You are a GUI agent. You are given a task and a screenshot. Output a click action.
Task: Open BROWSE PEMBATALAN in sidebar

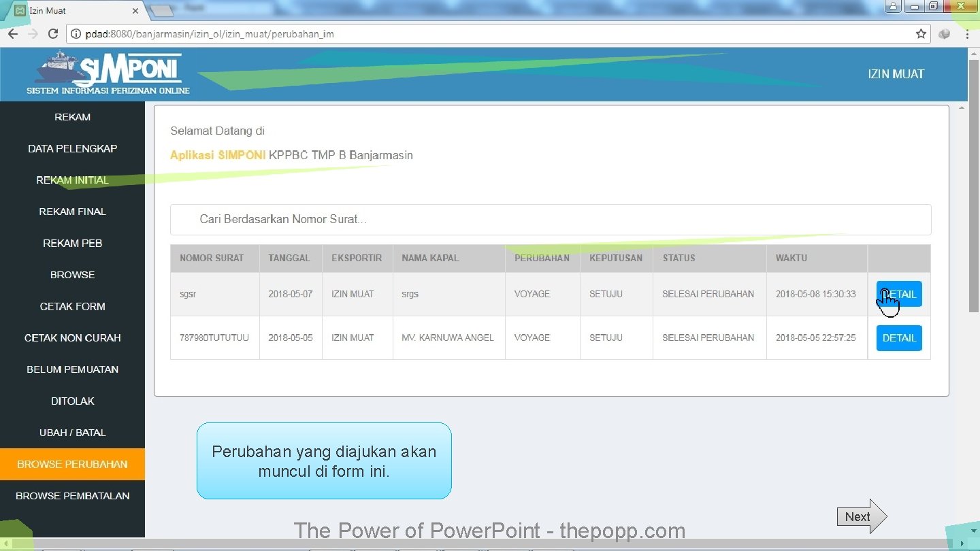pyautogui.click(x=72, y=496)
